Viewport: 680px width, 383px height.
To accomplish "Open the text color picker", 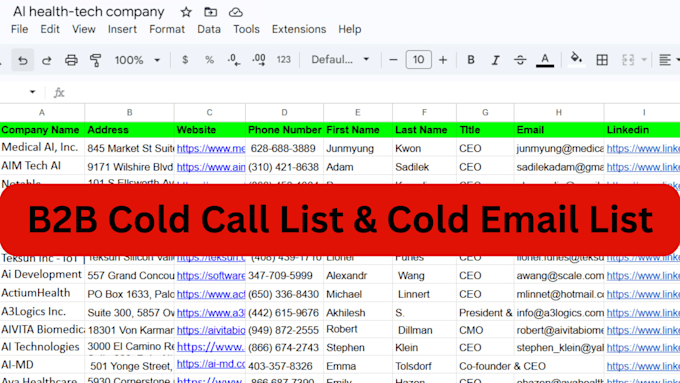I will 545,60.
